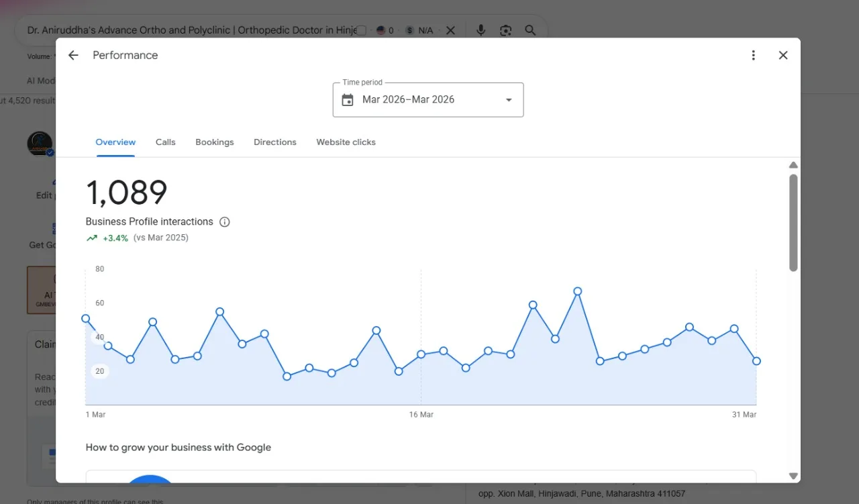The image size is (859, 504).
Task: Switch to the Calls tab
Action: (x=165, y=142)
